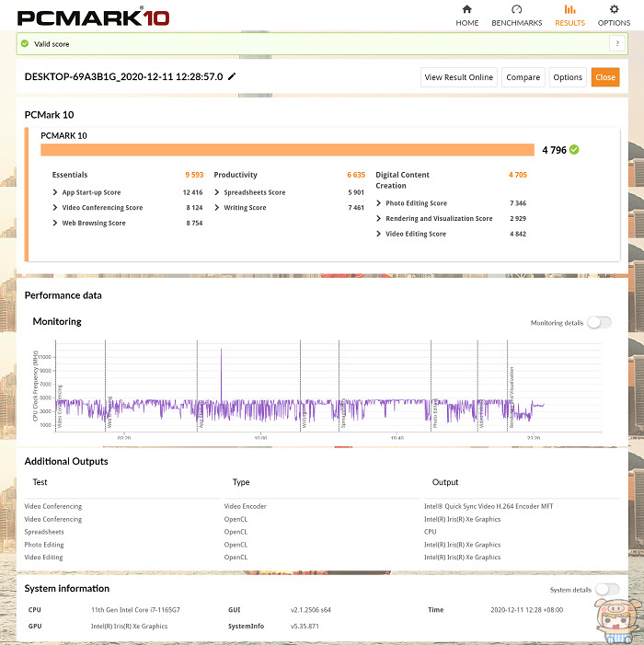Switch to OPTIONS menu label
644x645 pixels.
(614, 23)
